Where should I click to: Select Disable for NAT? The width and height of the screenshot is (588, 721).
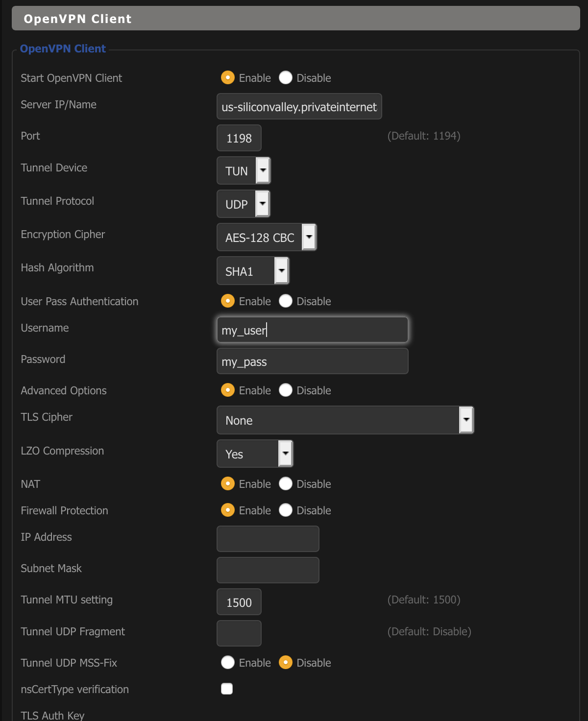coord(286,484)
